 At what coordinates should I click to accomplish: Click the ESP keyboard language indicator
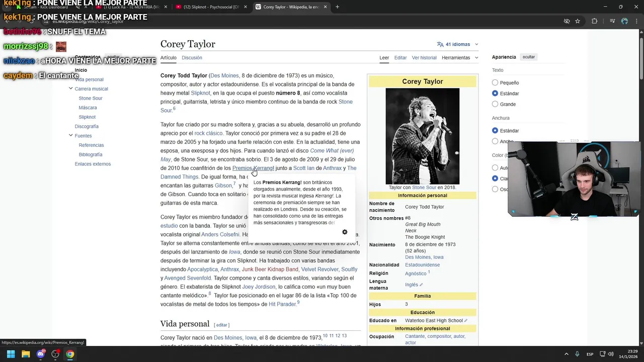pyautogui.click(x=590, y=354)
